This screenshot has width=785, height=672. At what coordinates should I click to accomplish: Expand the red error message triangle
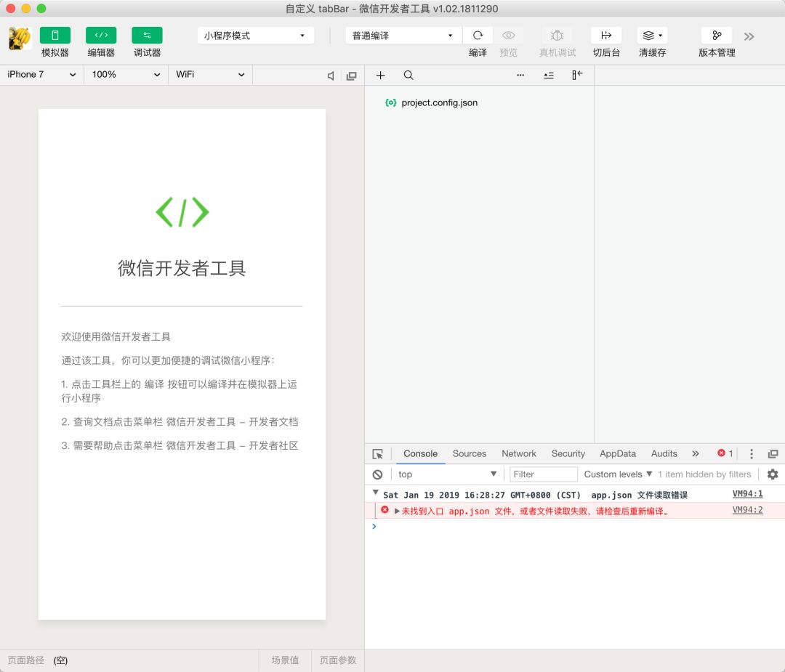pyautogui.click(x=397, y=511)
